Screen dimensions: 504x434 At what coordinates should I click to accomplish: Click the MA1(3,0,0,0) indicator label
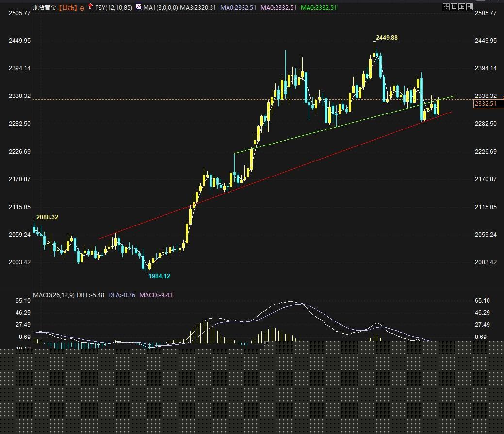click(160, 8)
